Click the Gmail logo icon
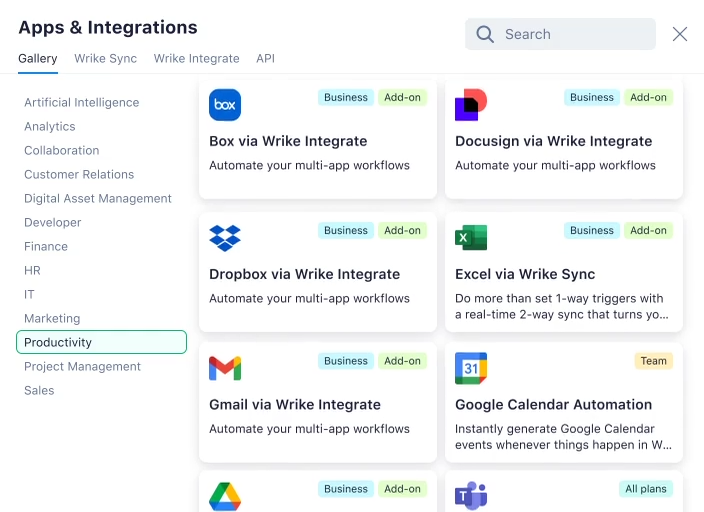 (x=225, y=368)
